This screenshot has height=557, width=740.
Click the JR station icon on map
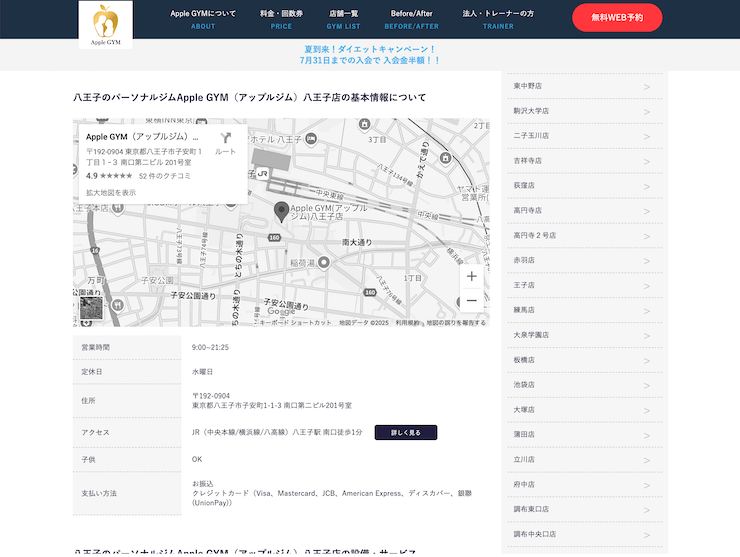[263, 173]
